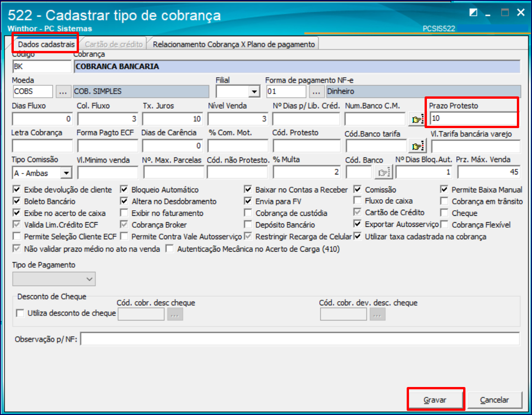Click the Tx. Juros field
Viewport: 532px width, 415px height.
pyautogui.click(x=173, y=119)
